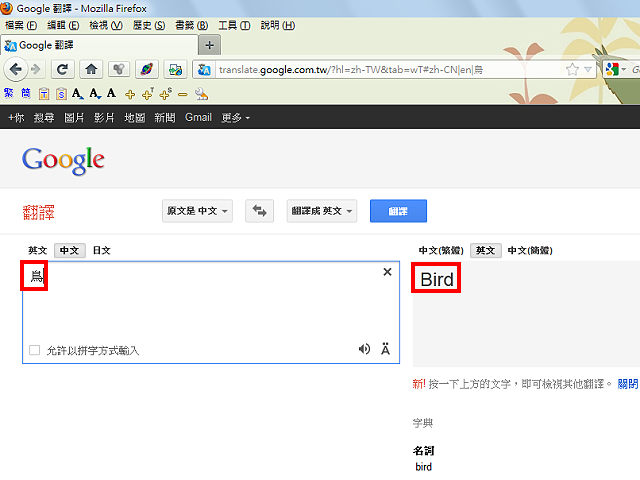
Task: Click the colorful planet toolbar icon
Action: [x=147, y=69]
